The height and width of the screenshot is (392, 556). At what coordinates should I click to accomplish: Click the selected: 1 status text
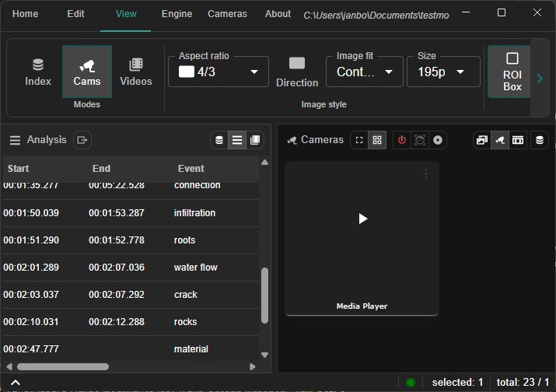[457, 383]
